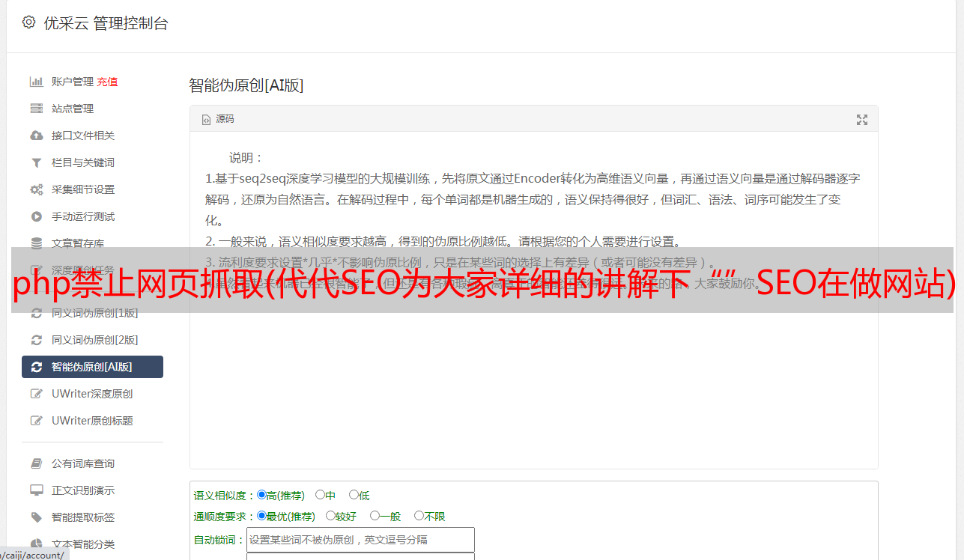
Task: Click the 语义相似度： label
Action: (225, 496)
